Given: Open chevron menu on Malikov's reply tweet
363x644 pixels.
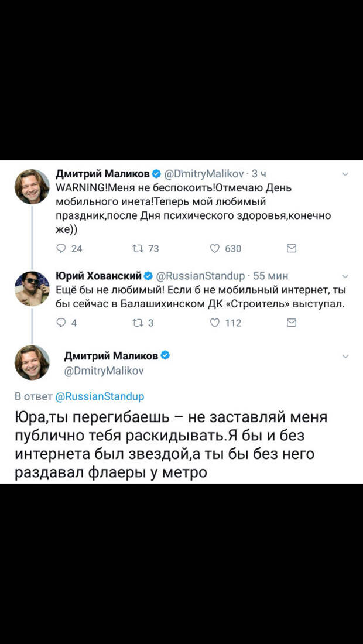Looking at the screenshot, I should (x=345, y=357).
